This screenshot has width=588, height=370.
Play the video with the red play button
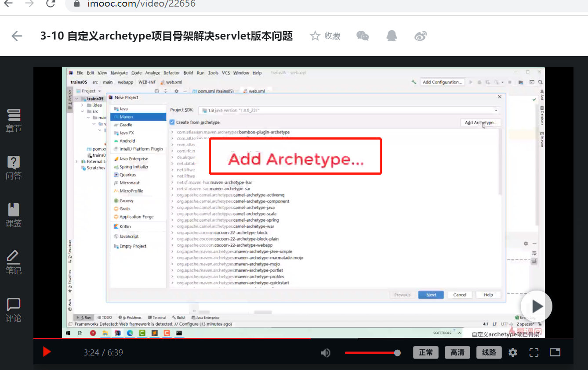[x=47, y=352]
